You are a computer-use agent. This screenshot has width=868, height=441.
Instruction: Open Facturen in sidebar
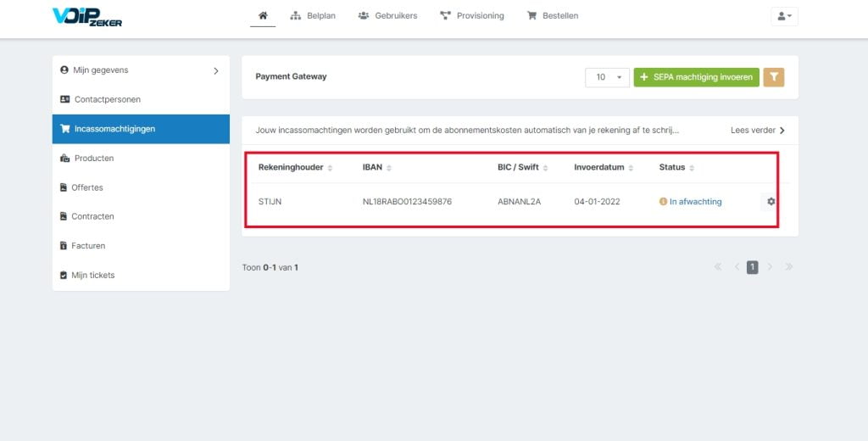tap(142, 246)
